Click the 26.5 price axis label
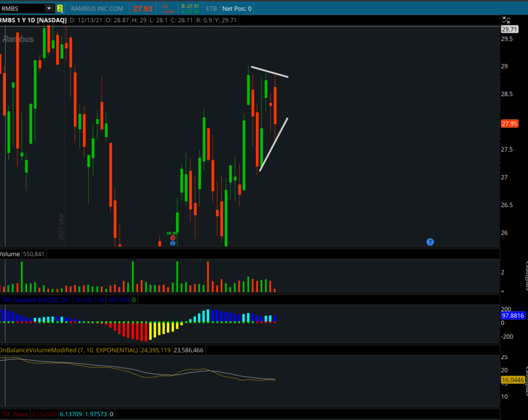 pyautogui.click(x=507, y=205)
